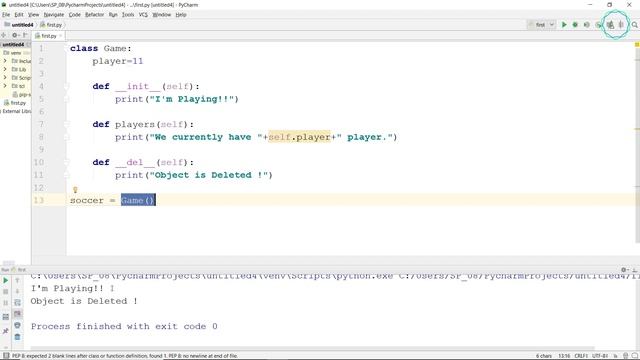Open the run configuration 'first' dropdown

[541, 25]
